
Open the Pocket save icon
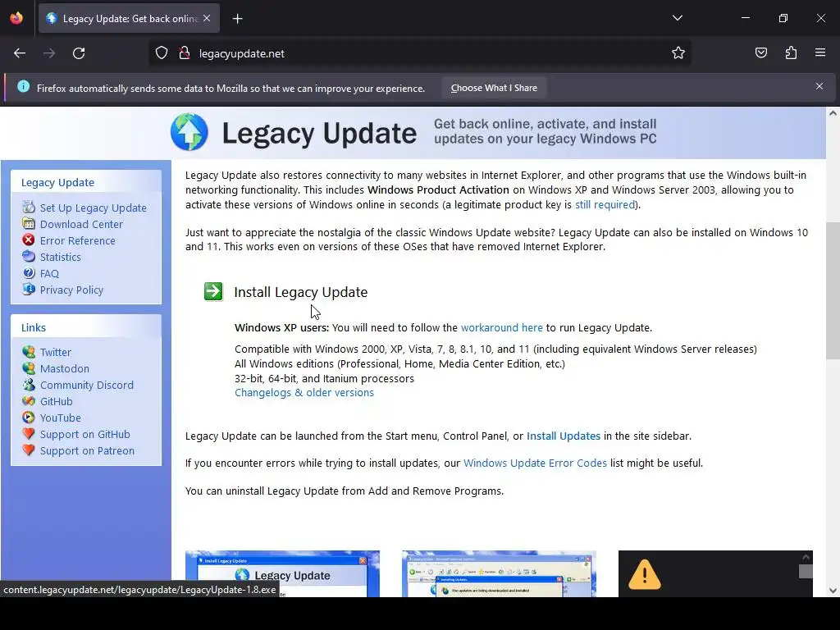coord(760,53)
